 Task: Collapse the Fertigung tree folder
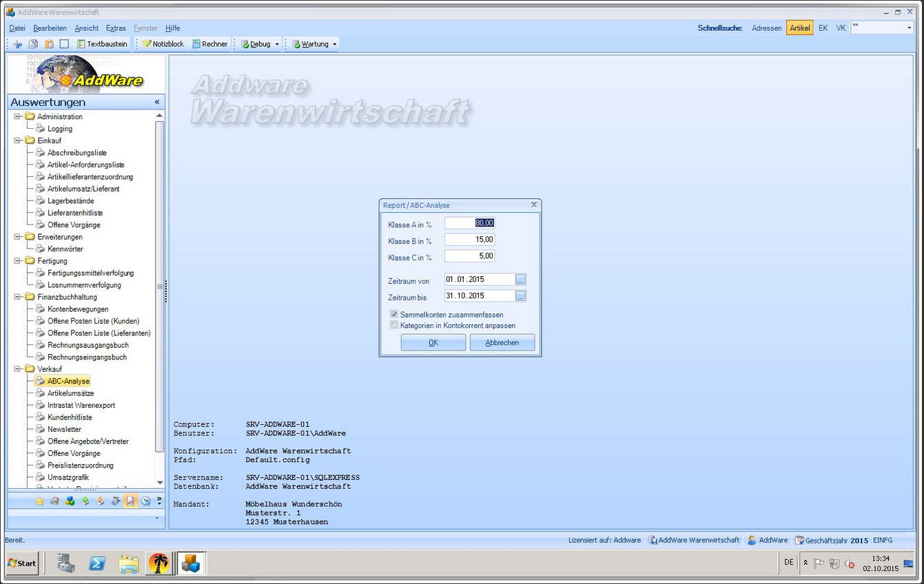pyautogui.click(x=18, y=261)
